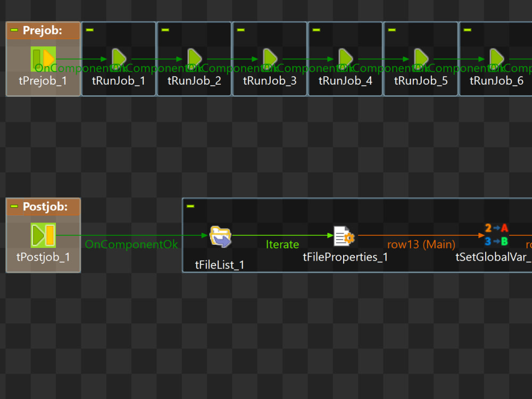
Task: Select the tFileProperties_1 document icon
Action: click(344, 236)
